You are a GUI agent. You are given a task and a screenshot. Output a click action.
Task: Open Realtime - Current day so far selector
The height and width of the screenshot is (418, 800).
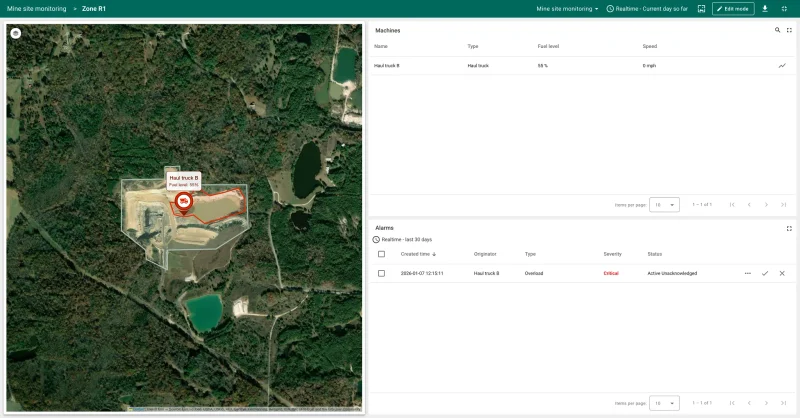coord(647,9)
